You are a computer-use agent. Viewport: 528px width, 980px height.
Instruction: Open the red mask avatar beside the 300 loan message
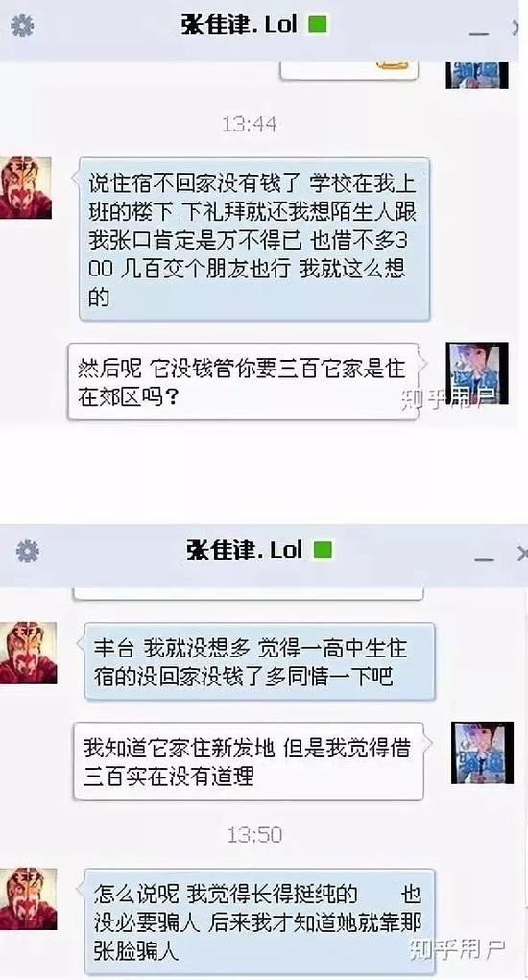coord(25,187)
